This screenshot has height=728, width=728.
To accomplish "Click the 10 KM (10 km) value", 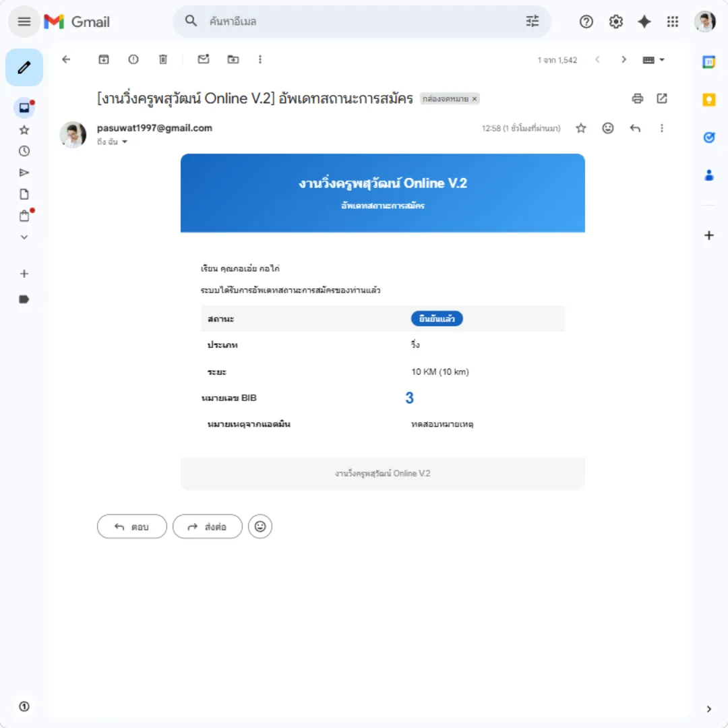I will 440,372.
